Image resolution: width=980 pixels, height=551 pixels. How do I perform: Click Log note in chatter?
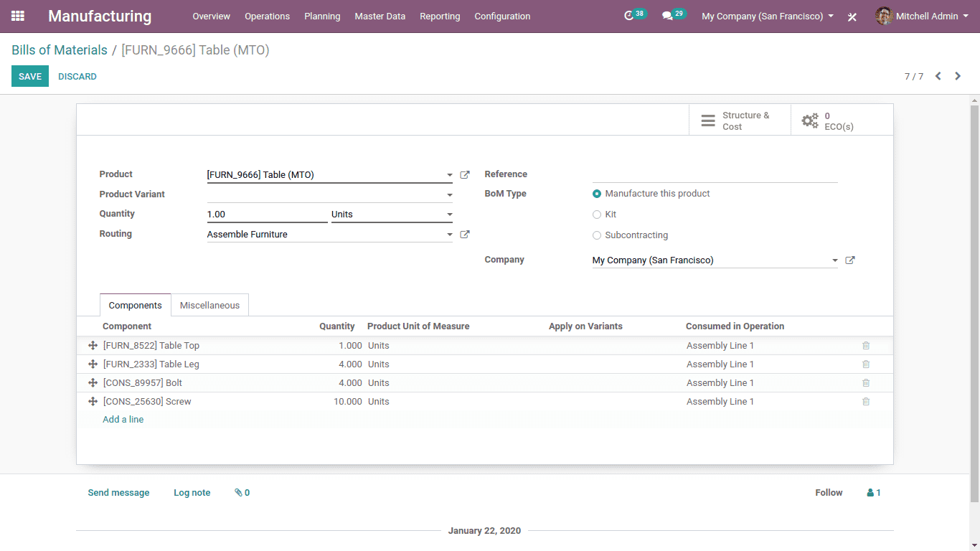click(x=192, y=493)
